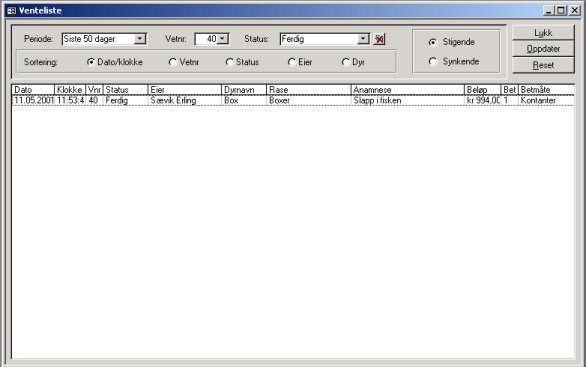586x367 pixels.
Task: Click the Venteliste title bar form icon
Action: (x=11, y=10)
